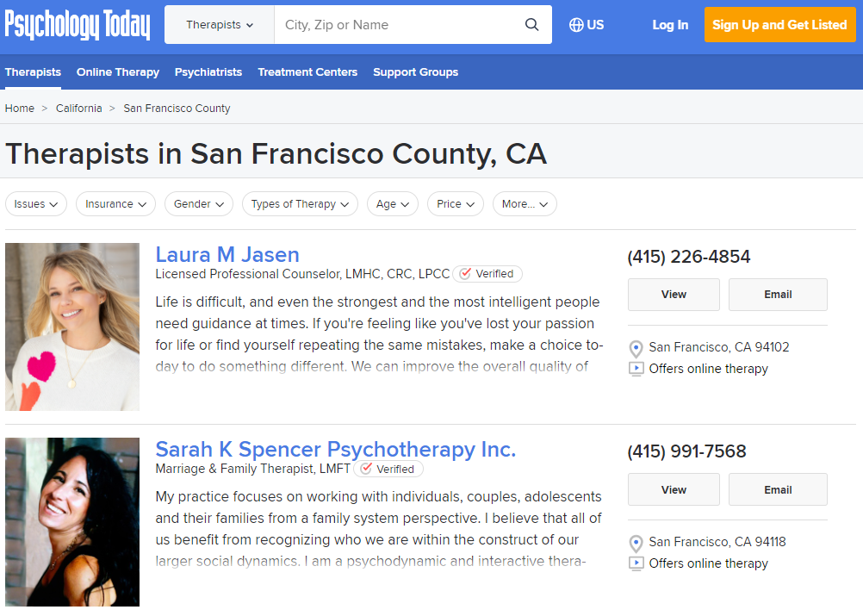Expand the Age filter
Viewport: 863px width, 616px height.
coord(393,203)
